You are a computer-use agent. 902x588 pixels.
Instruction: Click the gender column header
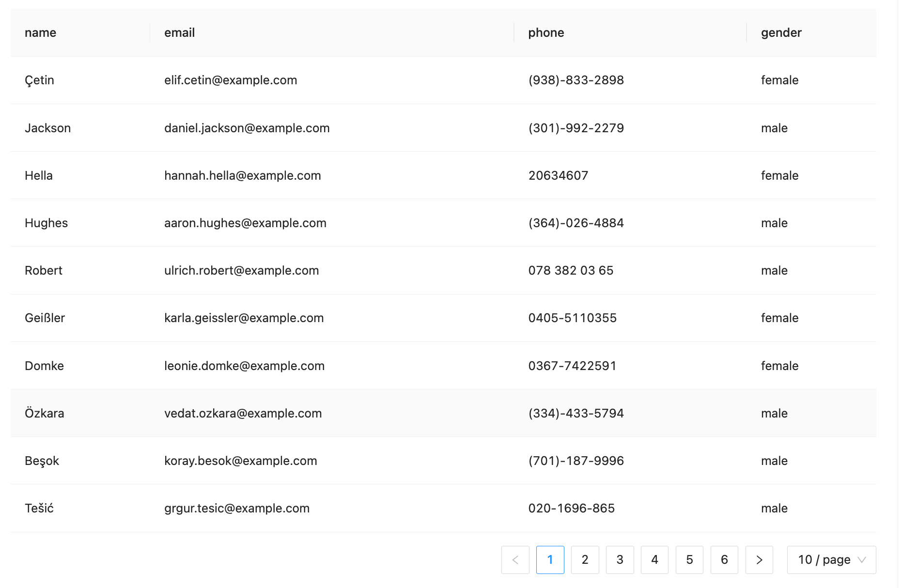pyautogui.click(x=781, y=32)
